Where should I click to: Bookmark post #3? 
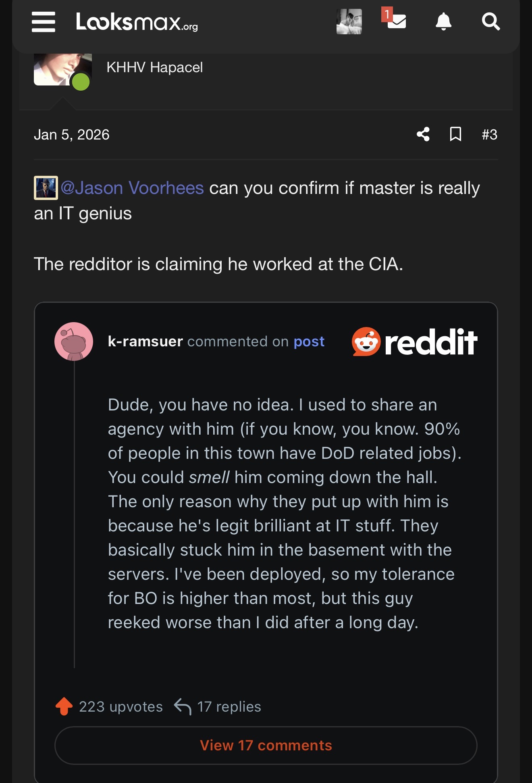(455, 134)
